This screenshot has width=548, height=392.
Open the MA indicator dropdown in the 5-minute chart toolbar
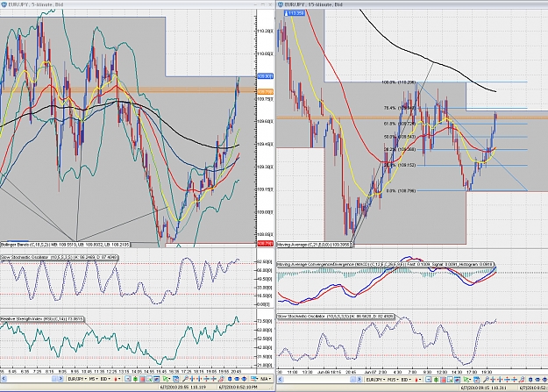click(267, 379)
